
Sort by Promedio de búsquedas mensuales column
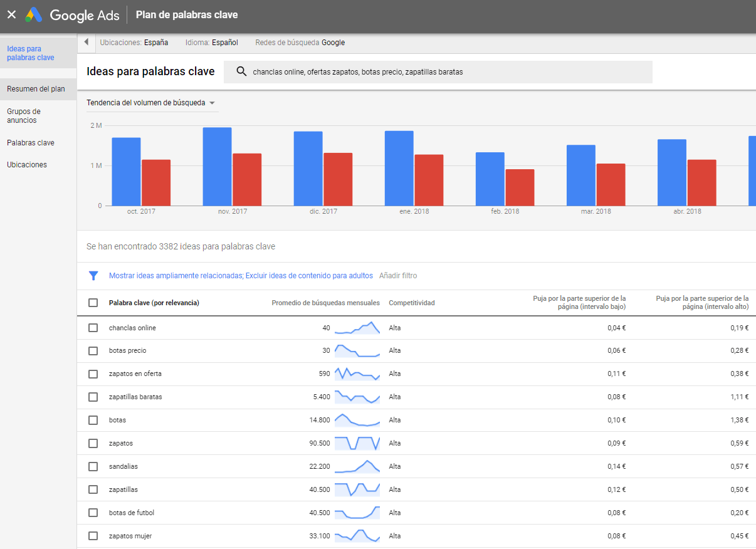[x=325, y=303]
